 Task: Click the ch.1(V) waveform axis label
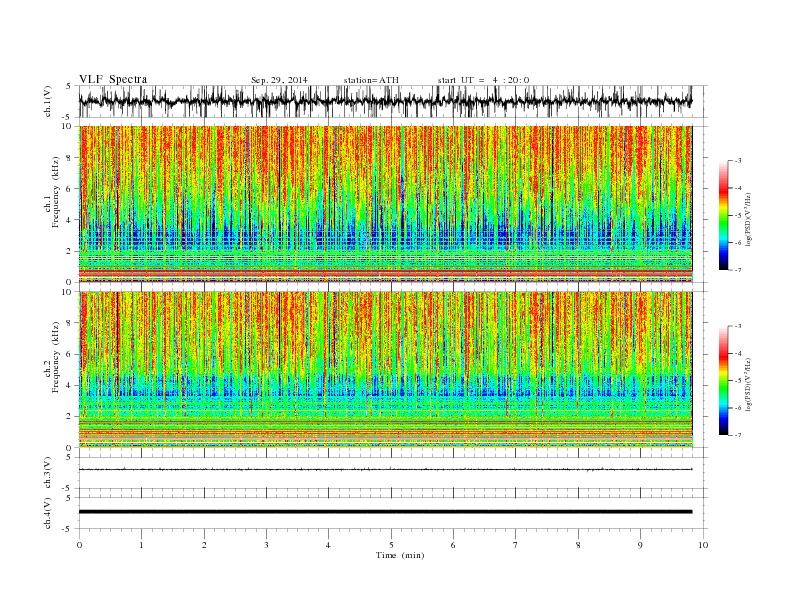[x=48, y=102]
